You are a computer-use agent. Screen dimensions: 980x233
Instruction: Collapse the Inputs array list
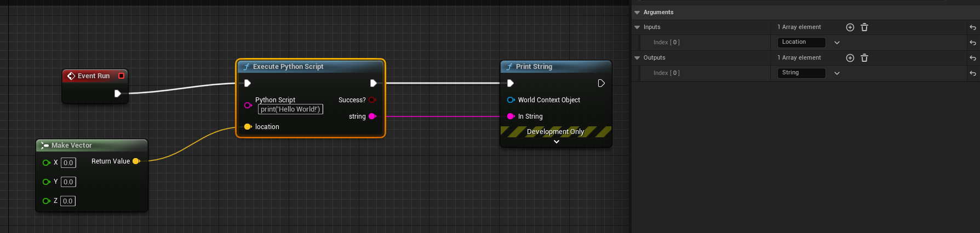coord(637,27)
